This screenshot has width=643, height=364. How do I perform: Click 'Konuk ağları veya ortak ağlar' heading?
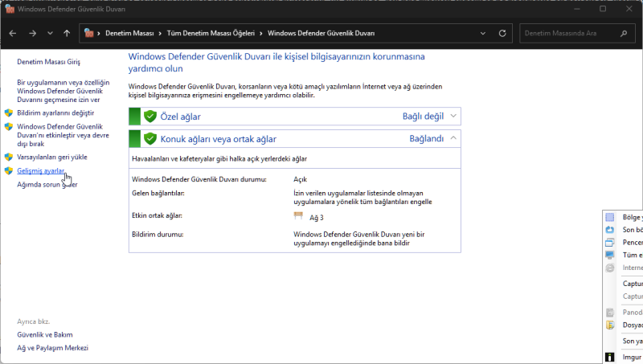coord(219,139)
